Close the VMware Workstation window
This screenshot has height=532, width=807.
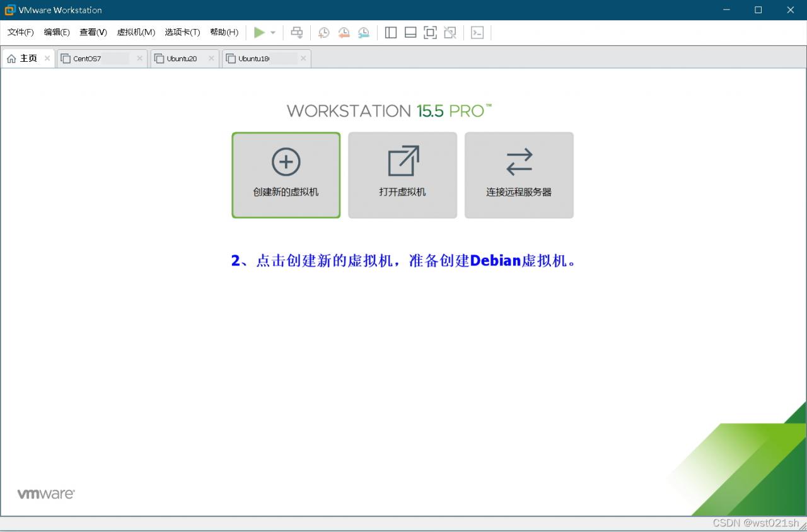(791, 10)
